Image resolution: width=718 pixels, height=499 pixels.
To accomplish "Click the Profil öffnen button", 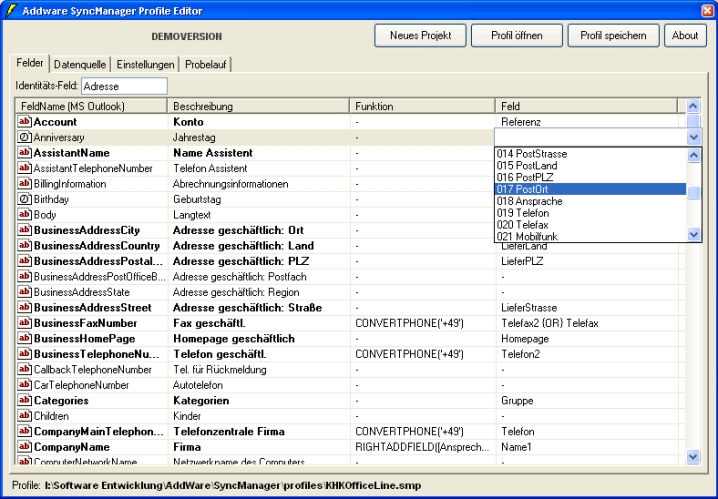I will pos(517,35).
